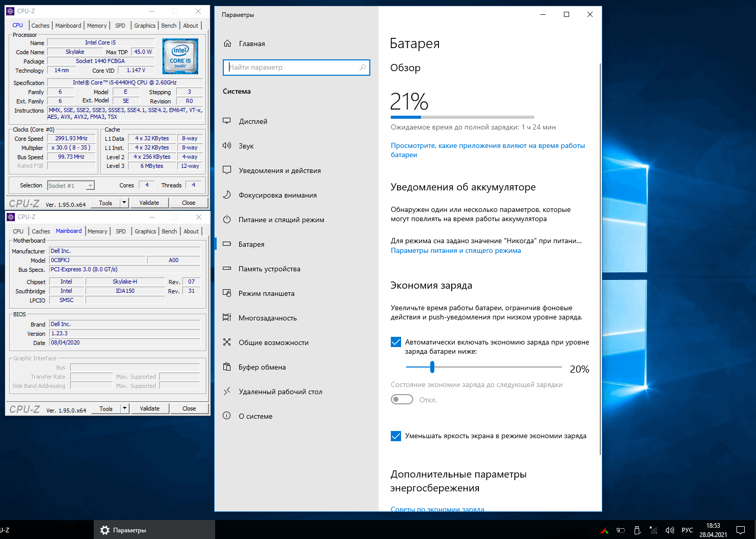Click the settings page vertical scrollbar

[x=599, y=259]
